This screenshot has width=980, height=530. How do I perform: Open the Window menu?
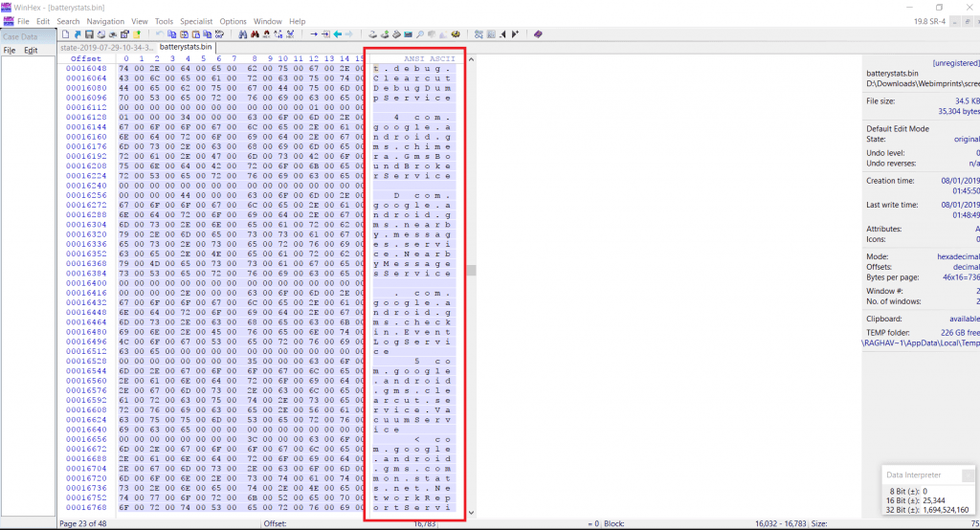pos(268,21)
